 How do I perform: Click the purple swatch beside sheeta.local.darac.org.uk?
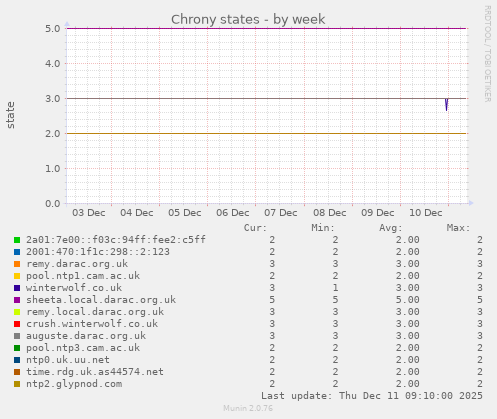pyautogui.click(x=17, y=300)
